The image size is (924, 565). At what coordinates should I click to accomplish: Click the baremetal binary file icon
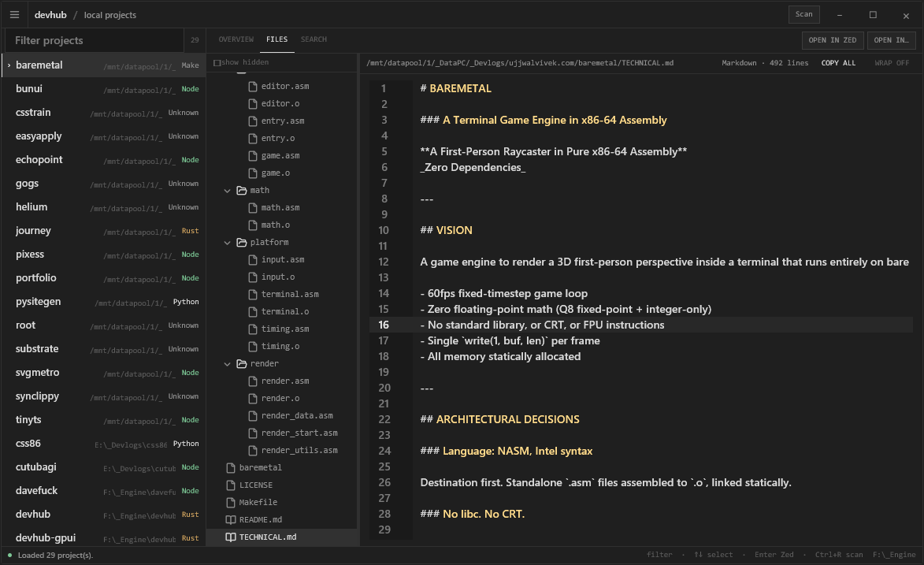(x=231, y=468)
